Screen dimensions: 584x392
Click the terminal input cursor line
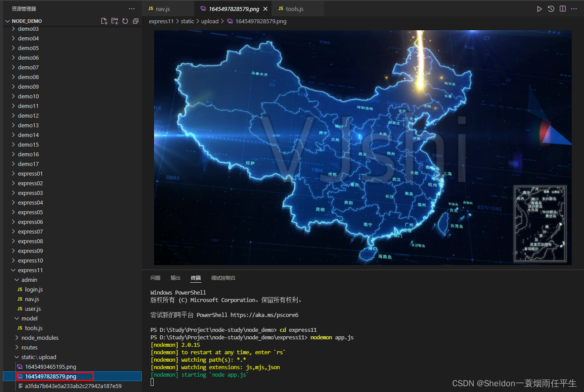pyautogui.click(x=152, y=382)
